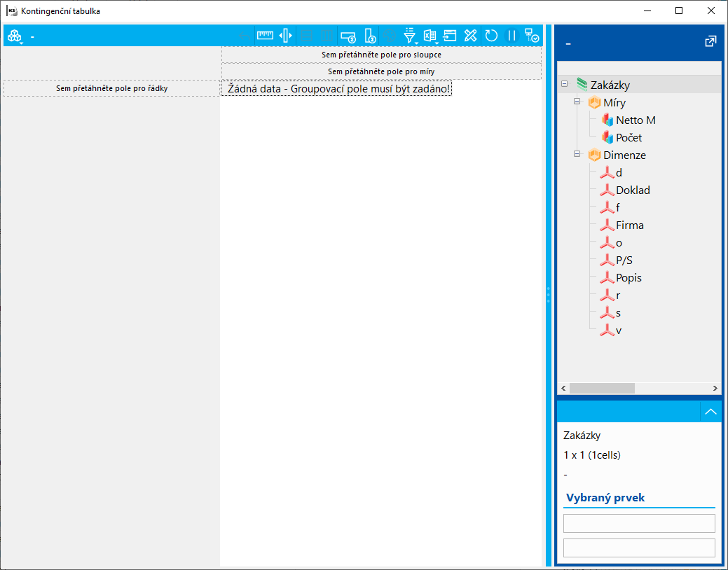Click the Netto M measure cube icon
This screenshot has width=728, height=570.
(607, 120)
